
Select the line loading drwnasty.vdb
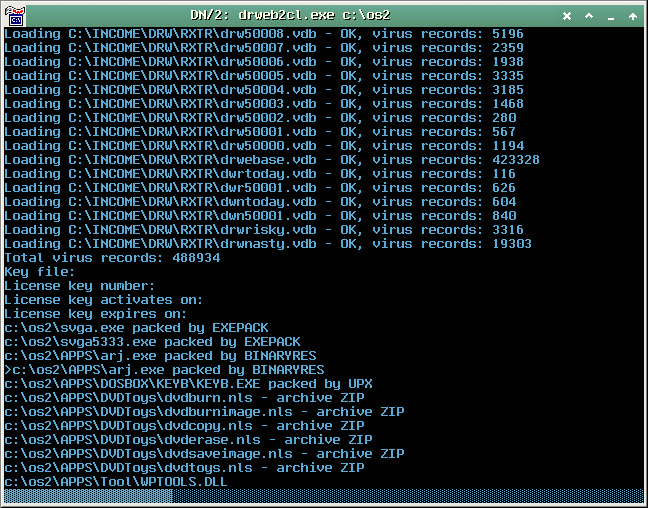[268, 244]
